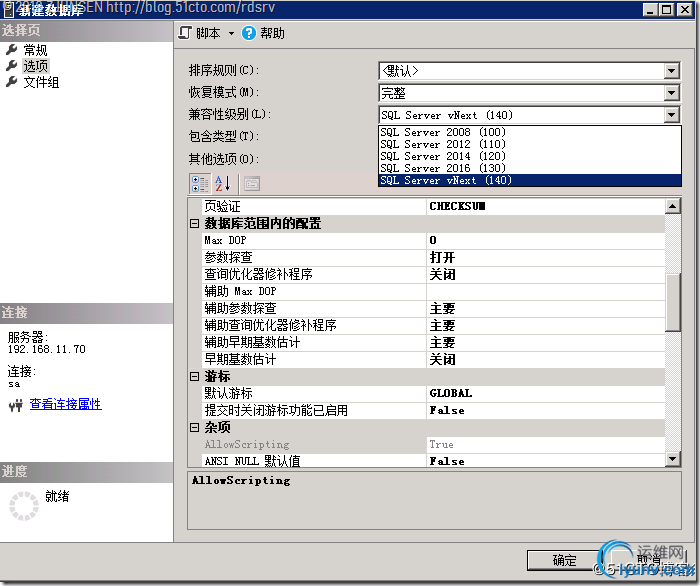Image resolution: width=700 pixels, height=586 pixels.
Task: Choose SQL Server 2014 (120) compatibility level
Action: click(x=529, y=156)
